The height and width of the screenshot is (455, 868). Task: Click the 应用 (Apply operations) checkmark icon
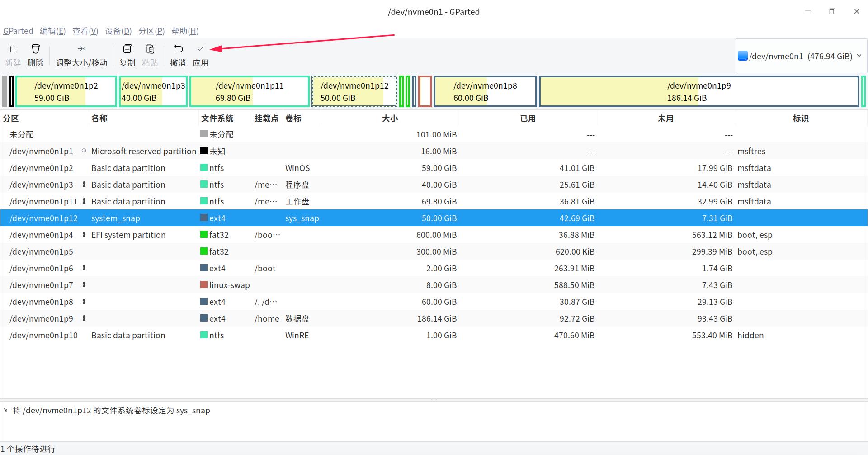(x=201, y=54)
